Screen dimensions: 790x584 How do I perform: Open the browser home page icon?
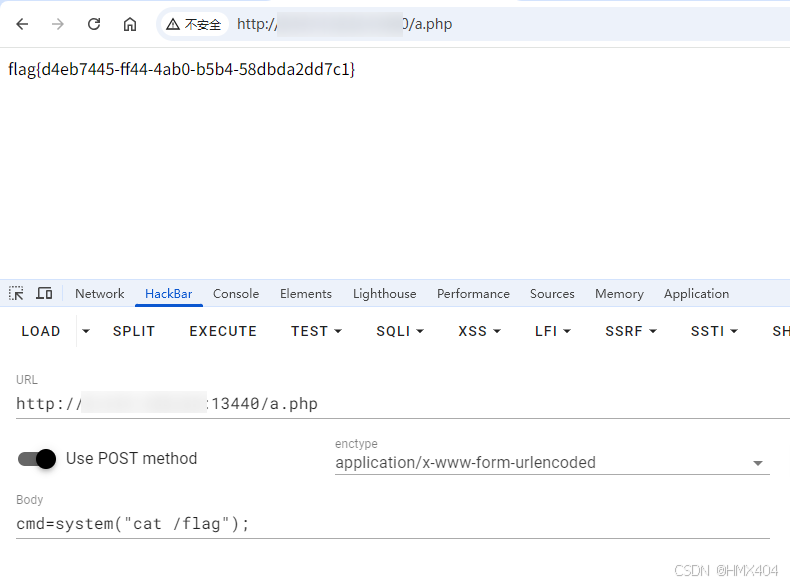coord(130,24)
